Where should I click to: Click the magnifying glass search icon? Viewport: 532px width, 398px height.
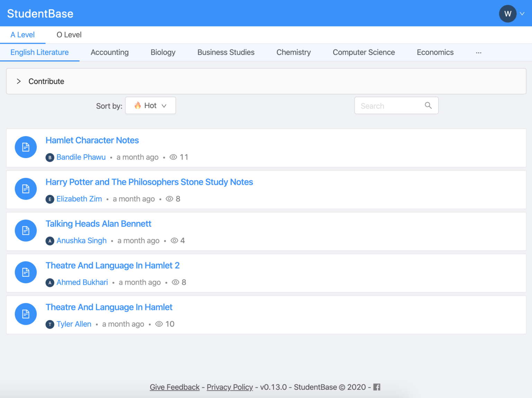[x=428, y=105]
